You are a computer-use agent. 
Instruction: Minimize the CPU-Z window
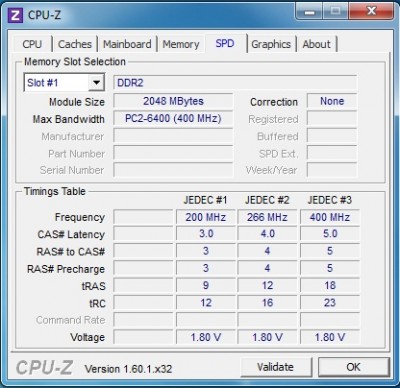point(309,12)
